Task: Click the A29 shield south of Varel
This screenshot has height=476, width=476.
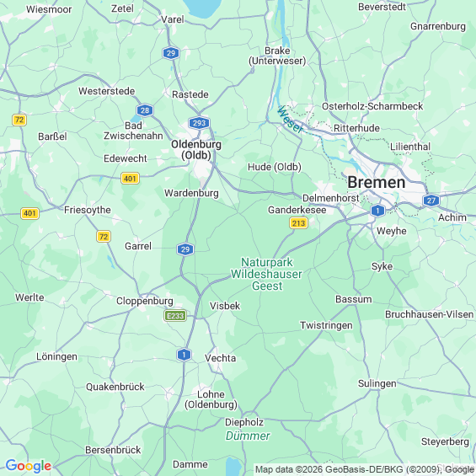Action: pos(171,53)
